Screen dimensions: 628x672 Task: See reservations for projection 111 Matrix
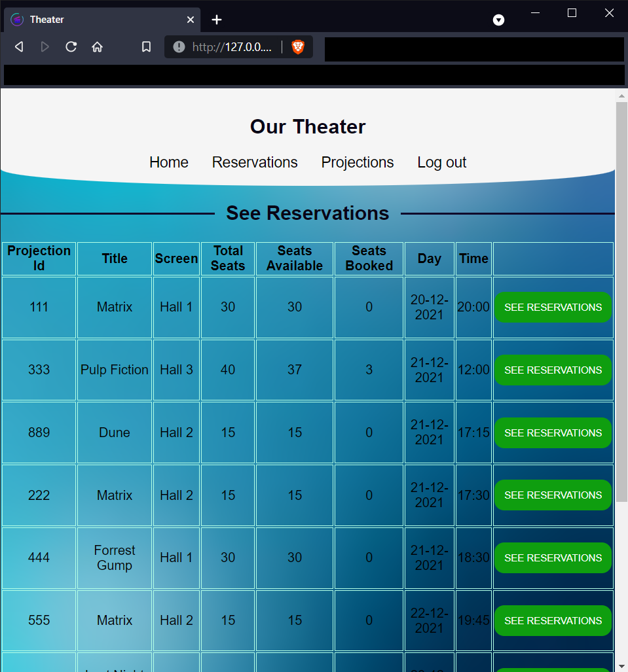point(553,308)
